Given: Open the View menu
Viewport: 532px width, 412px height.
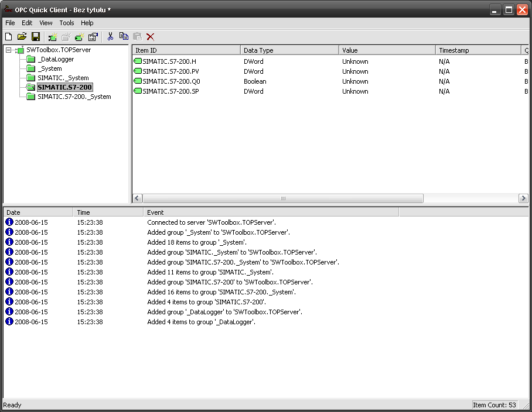Looking at the screenshot, I should 46,23.
